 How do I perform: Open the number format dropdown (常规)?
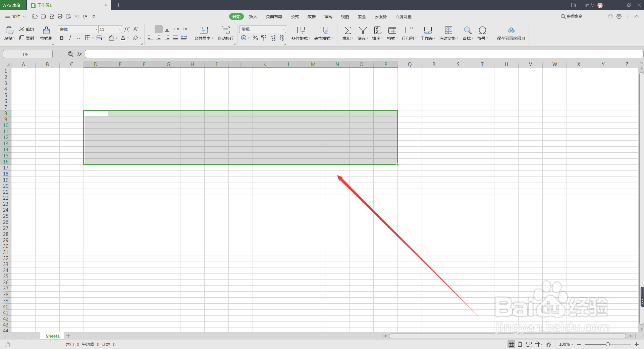(x=284, y=29)
